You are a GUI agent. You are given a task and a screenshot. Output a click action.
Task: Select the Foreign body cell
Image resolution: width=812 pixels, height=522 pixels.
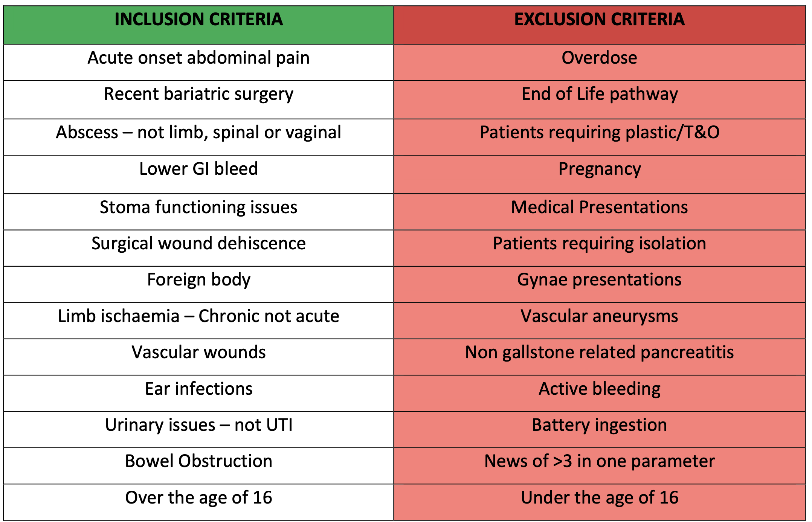click(x=198, y=280)
